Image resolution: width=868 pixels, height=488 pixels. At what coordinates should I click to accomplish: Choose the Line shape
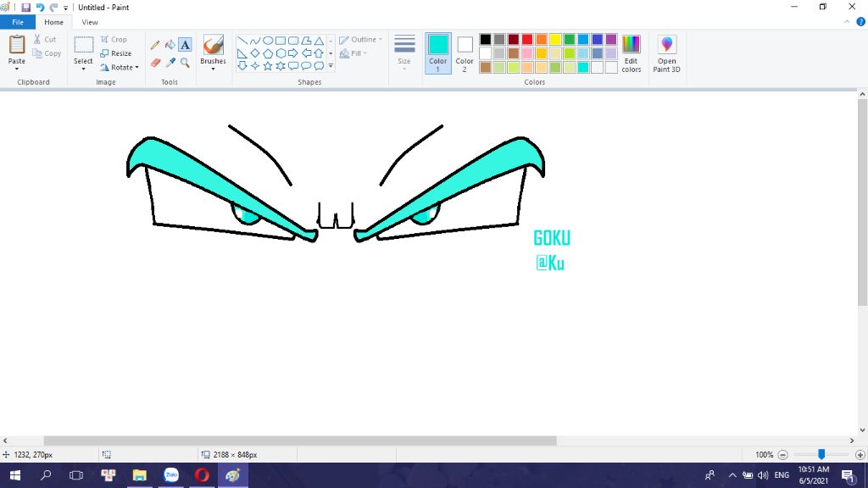tap(242, 41)
